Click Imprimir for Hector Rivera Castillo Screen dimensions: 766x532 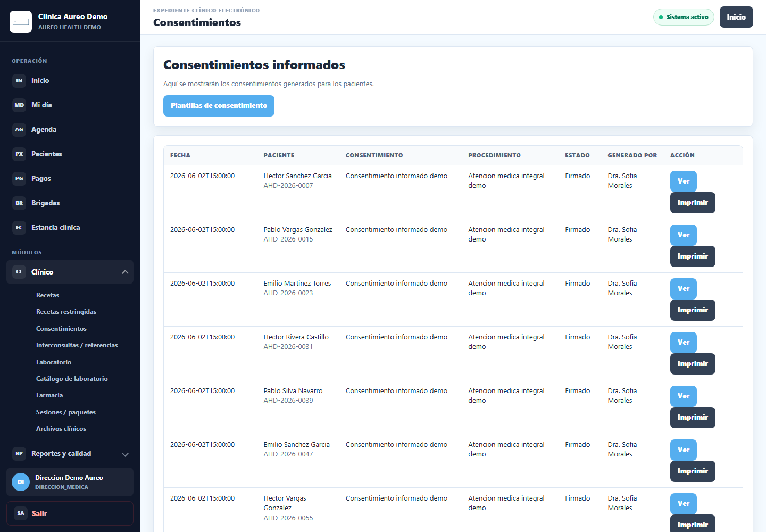[693, 364]
